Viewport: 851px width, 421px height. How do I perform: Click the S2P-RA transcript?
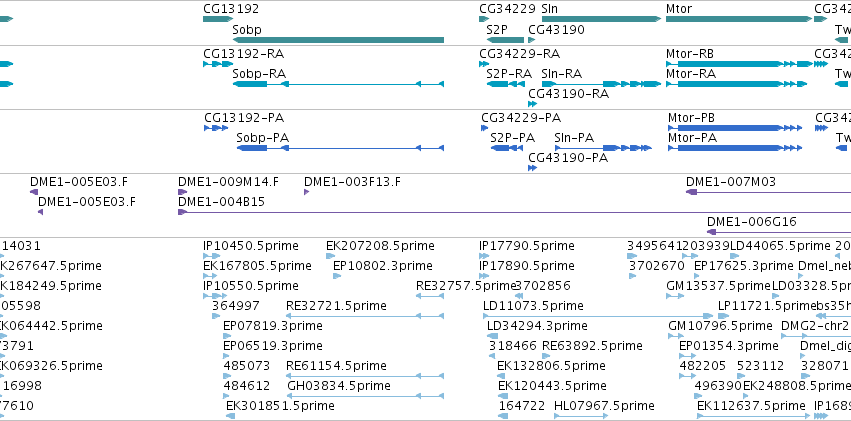505,84
